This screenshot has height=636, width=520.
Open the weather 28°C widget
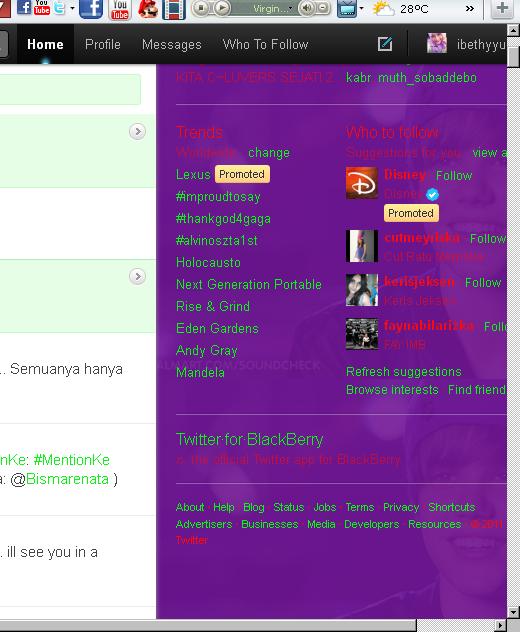(400, 9)
